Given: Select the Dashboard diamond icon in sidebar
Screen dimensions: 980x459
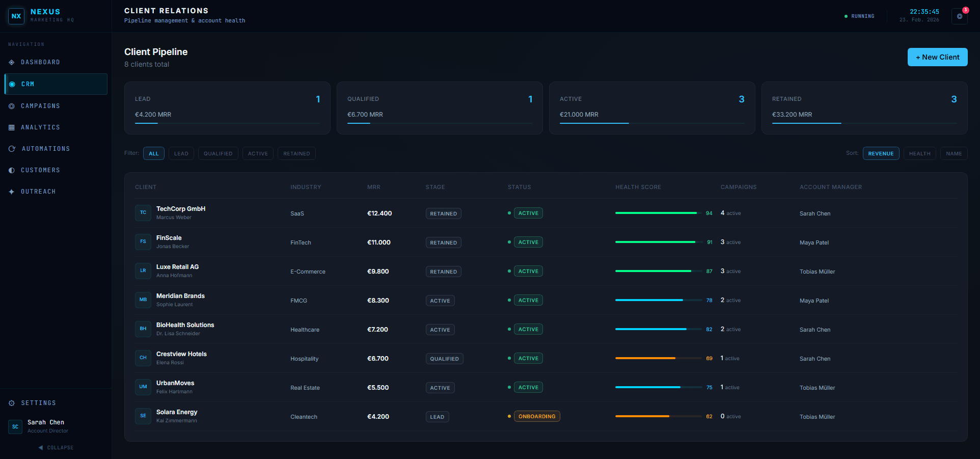Looking at the screenshot, I should point(11,62).
